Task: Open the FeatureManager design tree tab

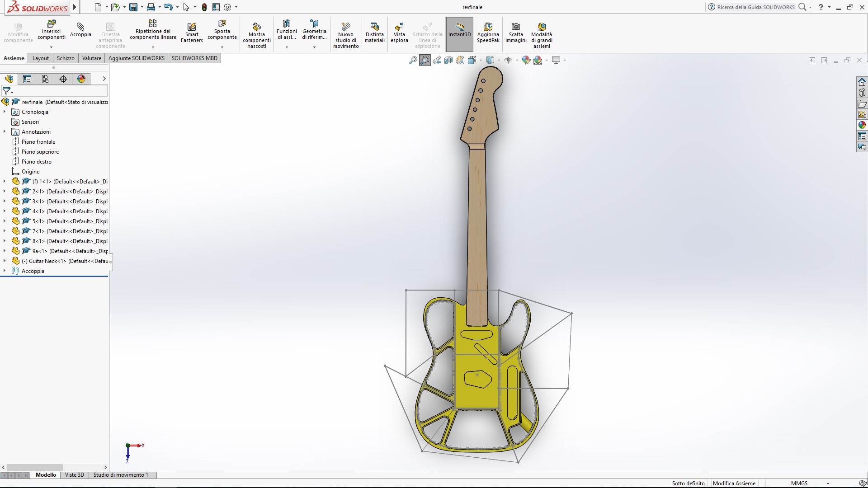Action: tap(9, 79)
